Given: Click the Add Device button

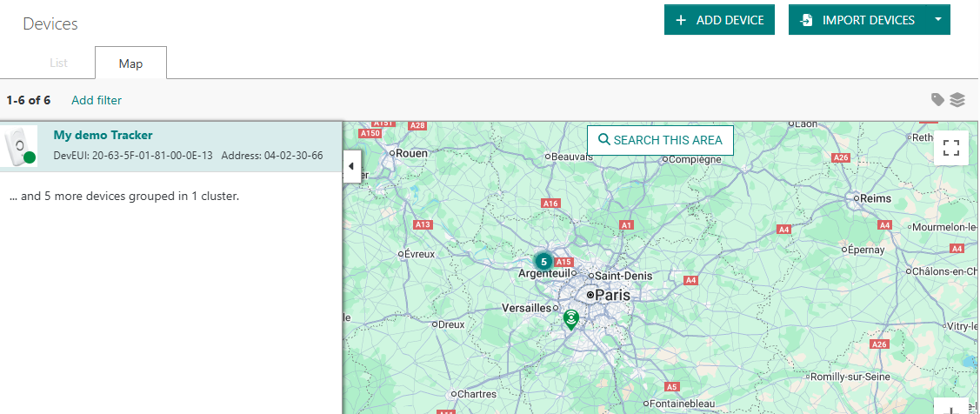Looking at the screenshot, I should click(x=719, y=20).
